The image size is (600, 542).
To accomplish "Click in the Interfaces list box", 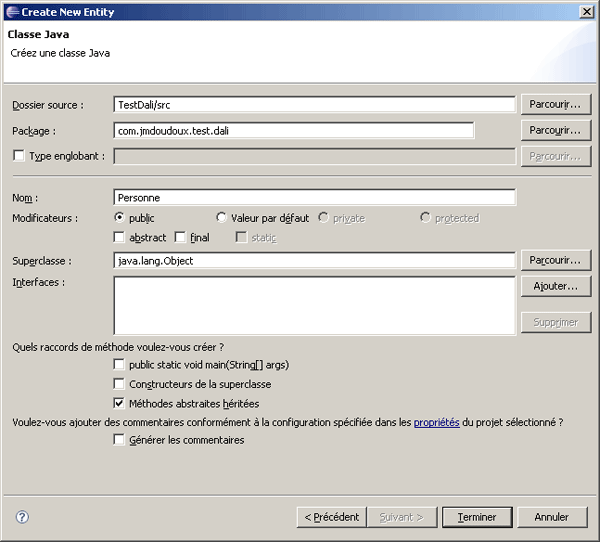I will pyautogui.click(x=314, y=305).
